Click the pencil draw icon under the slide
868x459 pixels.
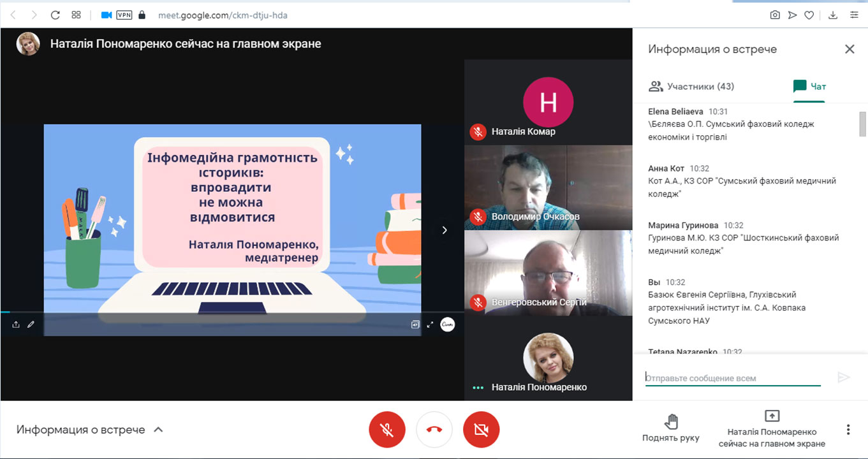click(x=31, y=324)
